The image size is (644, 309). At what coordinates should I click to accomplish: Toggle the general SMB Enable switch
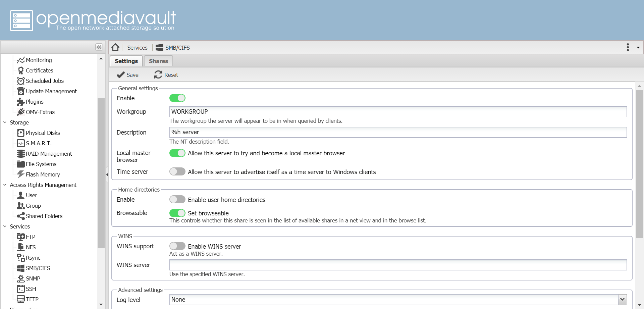coord(177,98)
